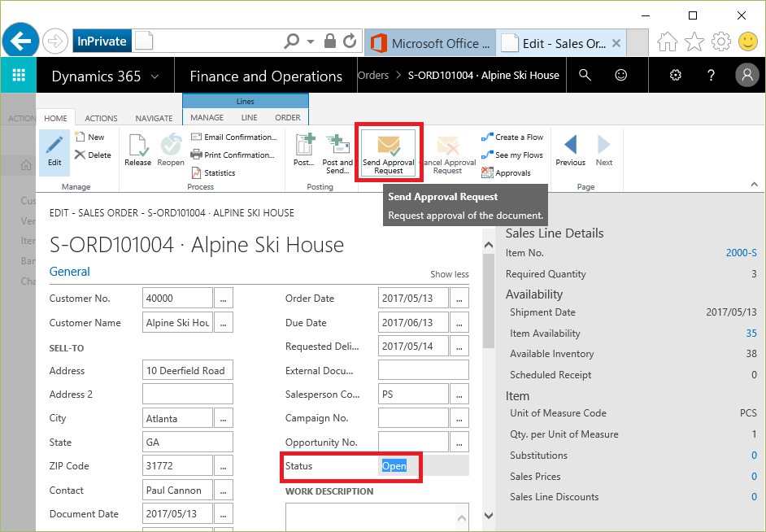Click the browser refresh icon
This screenshot has width=766, height=532.
pos(350,41)
